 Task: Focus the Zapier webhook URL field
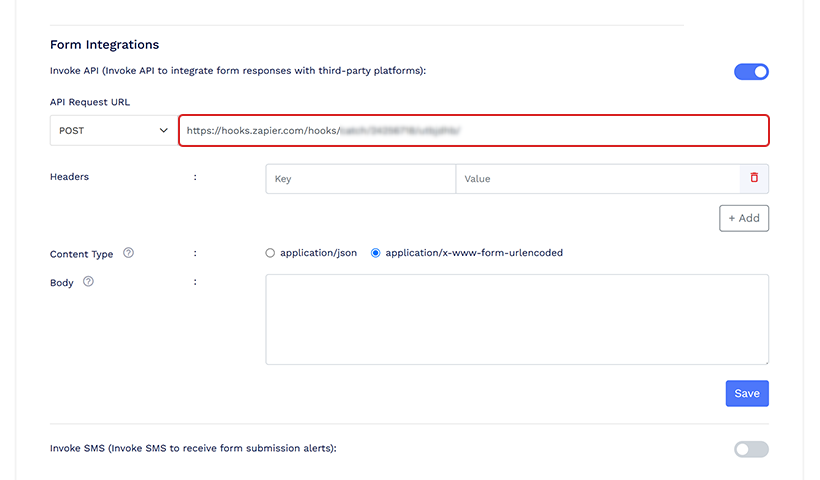coord(473,130)
